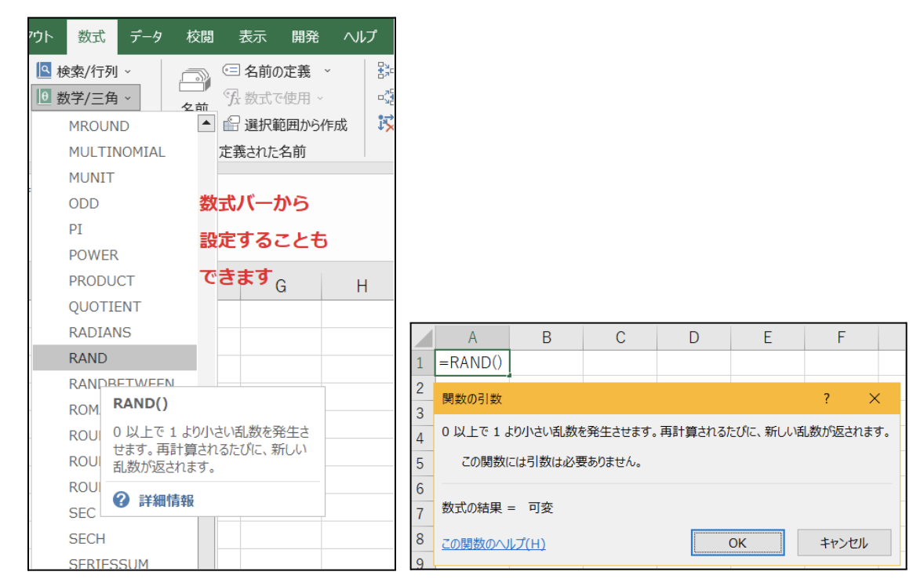Viewport: 924px width, 579px height.
Task: Open the 開発 ribbon tab
Action: (305, 37)
